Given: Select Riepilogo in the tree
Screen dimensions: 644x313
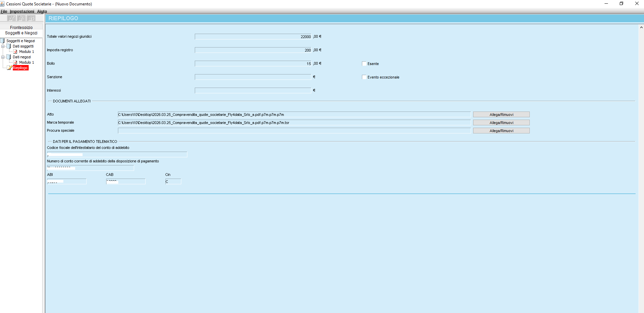Looking at the screenshot, I should 21,68.
